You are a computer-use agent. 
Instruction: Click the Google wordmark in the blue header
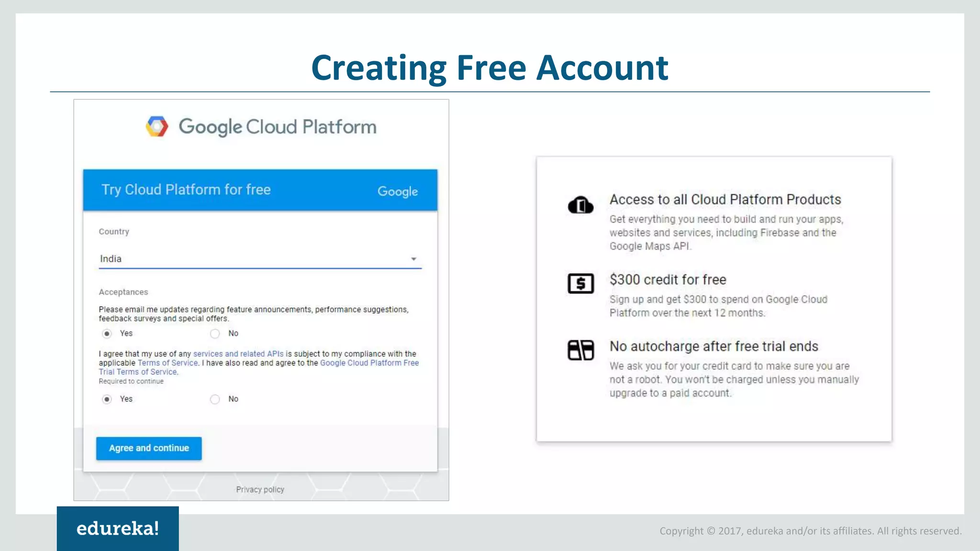point(397,191)
